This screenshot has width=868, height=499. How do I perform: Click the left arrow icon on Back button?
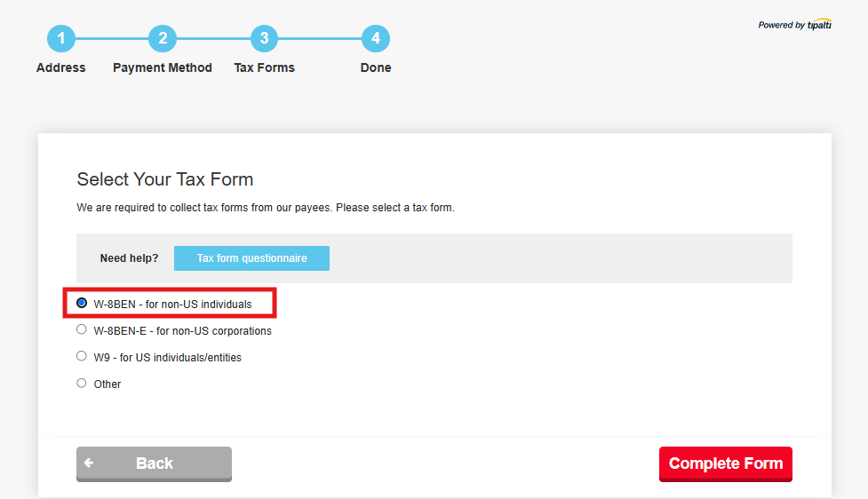point(89,463)
